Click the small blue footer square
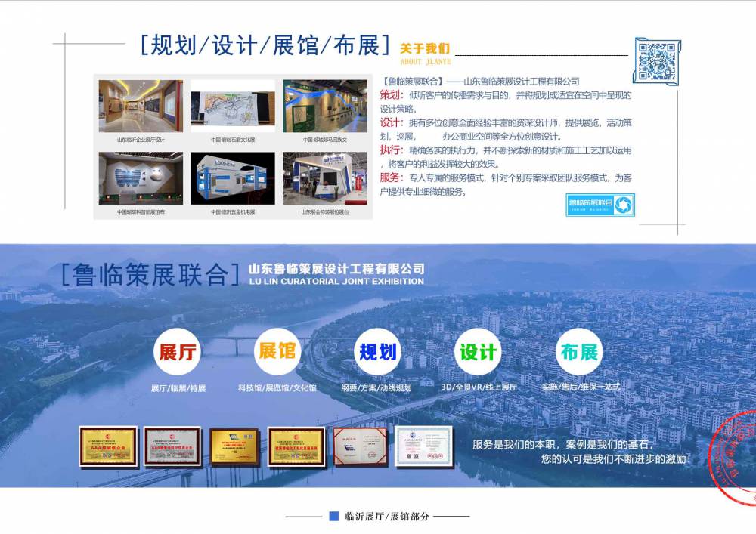The image size is (756, 534). (333, 517)
